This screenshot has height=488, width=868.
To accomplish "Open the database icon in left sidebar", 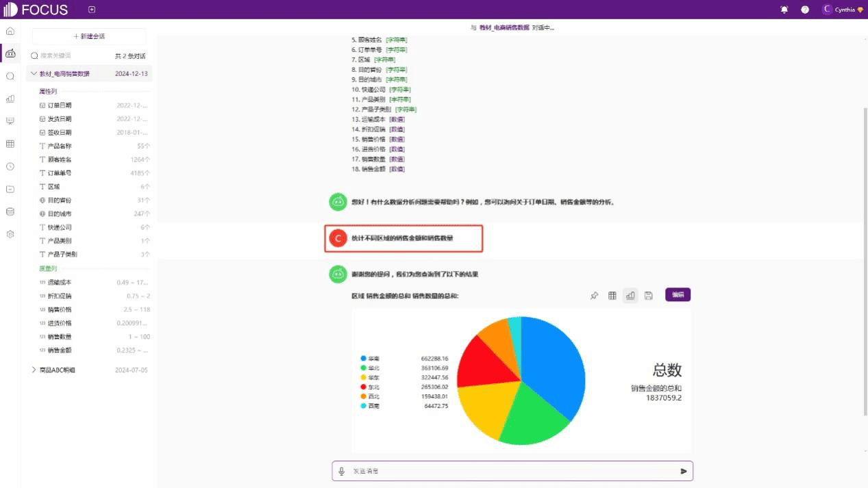I will [x=10, y=211].
